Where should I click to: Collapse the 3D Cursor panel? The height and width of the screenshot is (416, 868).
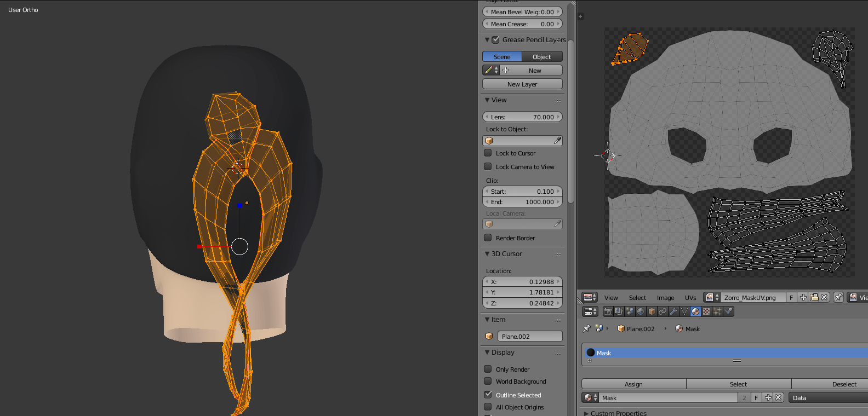pos(487,254)
